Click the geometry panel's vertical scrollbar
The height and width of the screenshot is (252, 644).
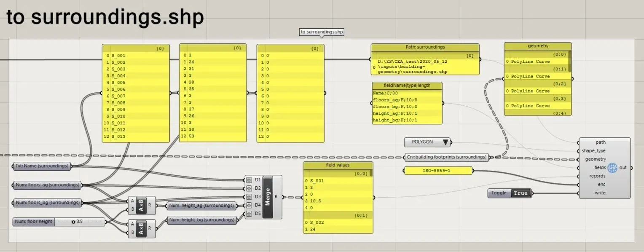[569, 61]
